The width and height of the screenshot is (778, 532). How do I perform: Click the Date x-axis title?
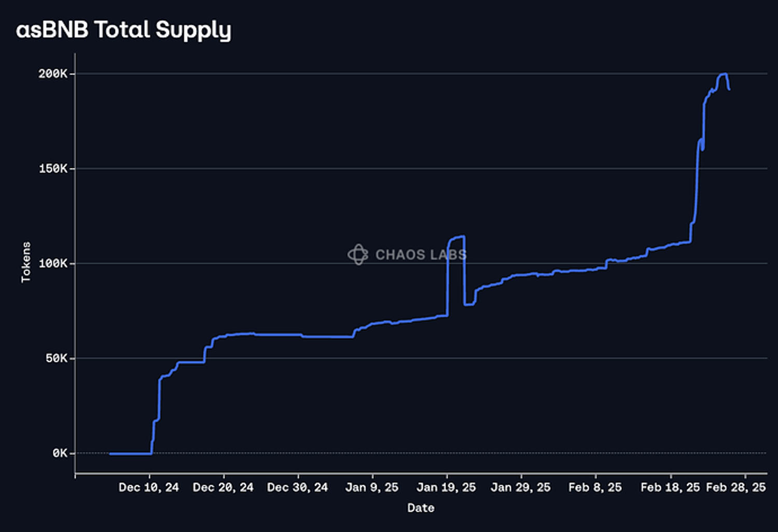tap(421, 508)
